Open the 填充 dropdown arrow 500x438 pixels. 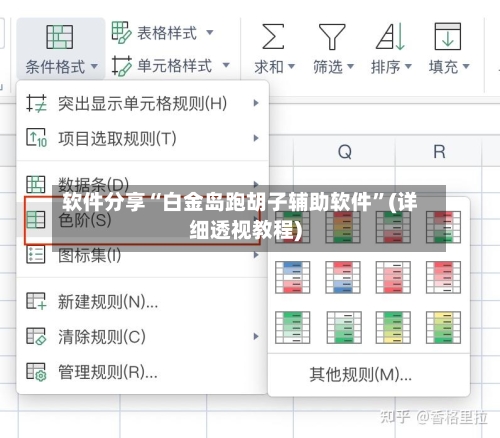pos(466,66)
